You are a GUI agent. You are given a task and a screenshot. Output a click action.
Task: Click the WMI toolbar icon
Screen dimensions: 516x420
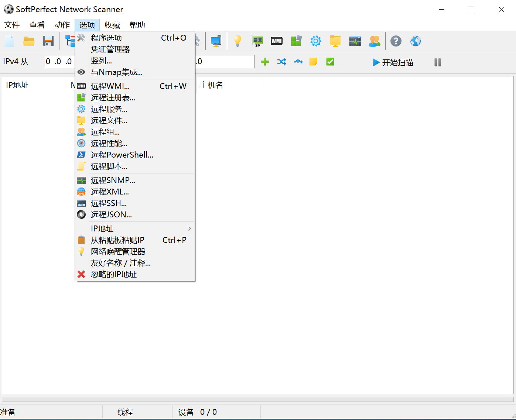click(277, 41)
